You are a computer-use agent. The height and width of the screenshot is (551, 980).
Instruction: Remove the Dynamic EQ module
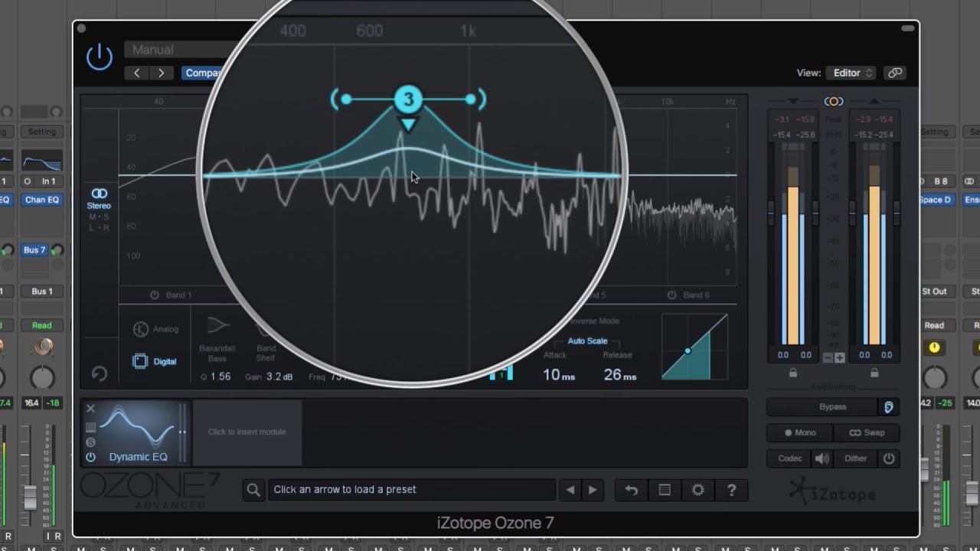click(90, 409)
